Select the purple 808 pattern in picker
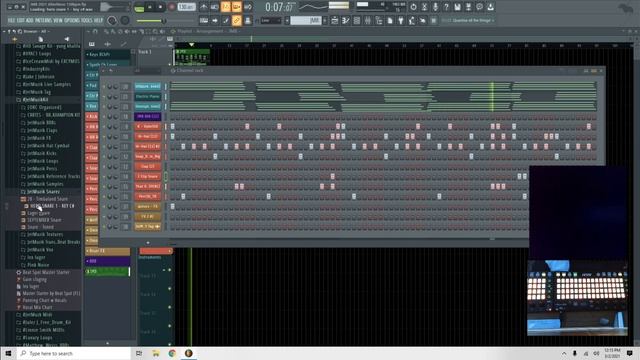The width and height of the screenshot is (640, 360). pos(108,261)
